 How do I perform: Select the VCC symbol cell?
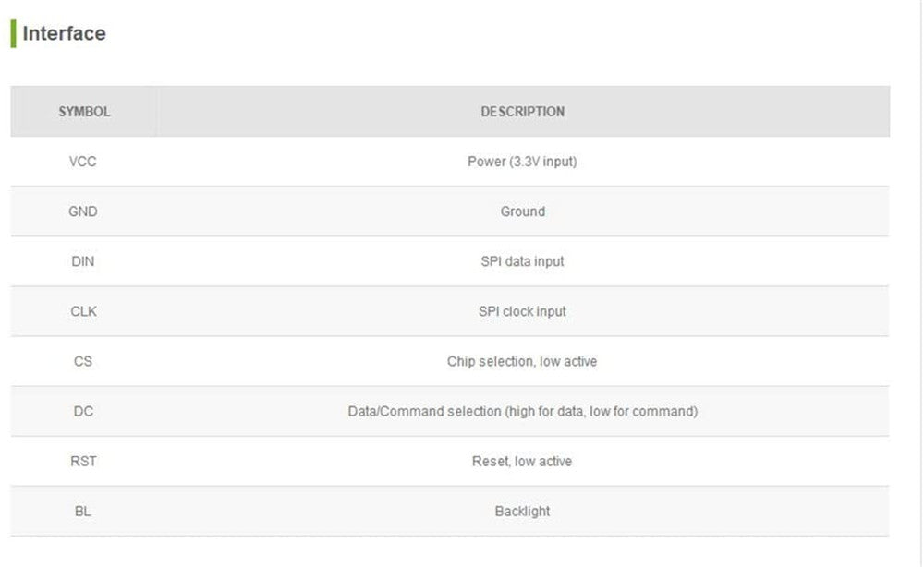(x=83, y=162)
